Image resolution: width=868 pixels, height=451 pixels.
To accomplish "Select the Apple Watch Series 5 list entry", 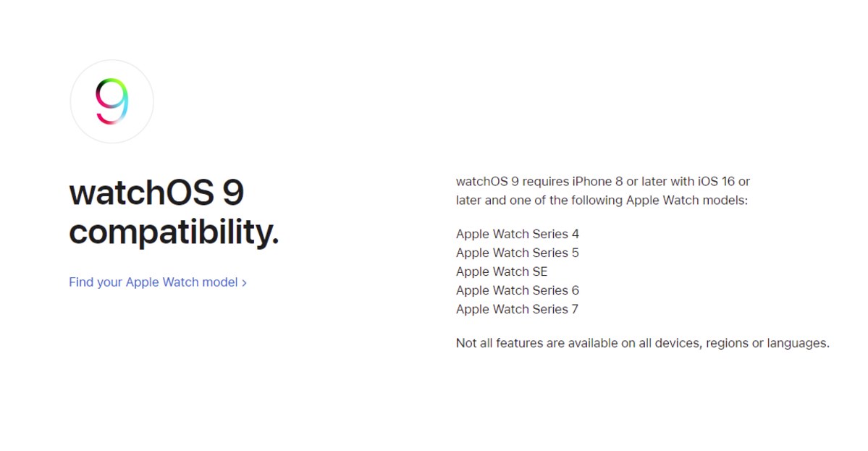I will pos(517,253).
